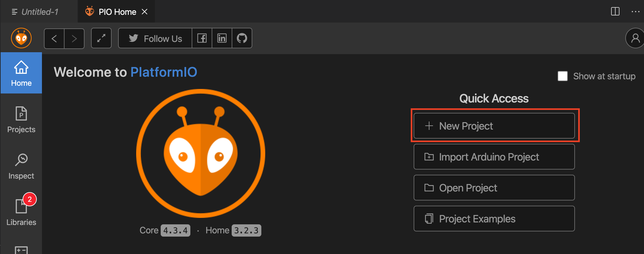Open Inspect in the sidebar
644x254 pixels.
coord(21,166)
